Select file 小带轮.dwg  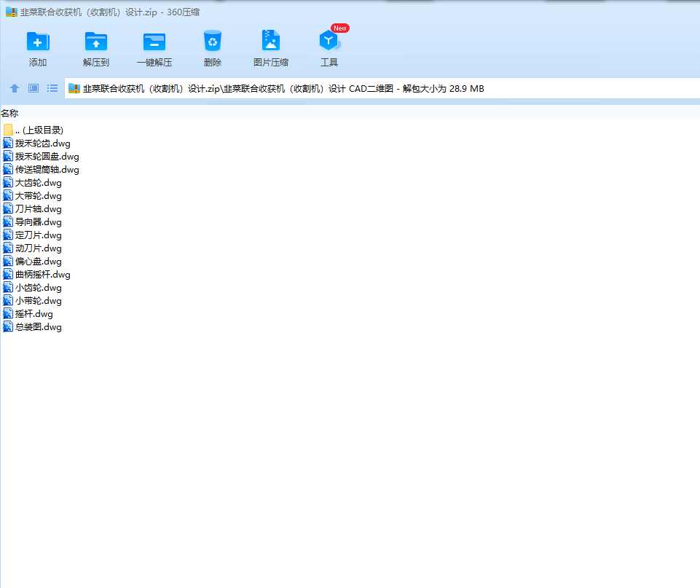click(32, 300)
